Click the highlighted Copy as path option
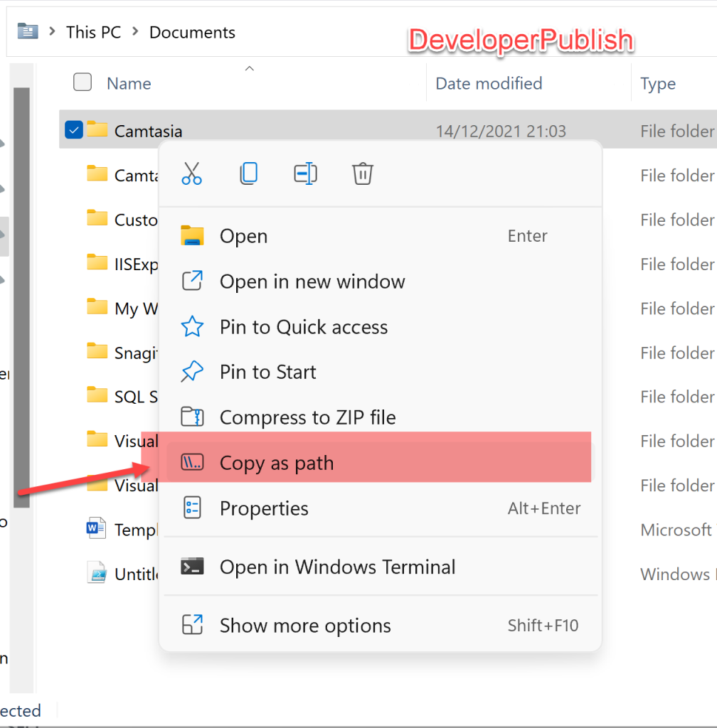717x728 pixels. tap(277, 463)
